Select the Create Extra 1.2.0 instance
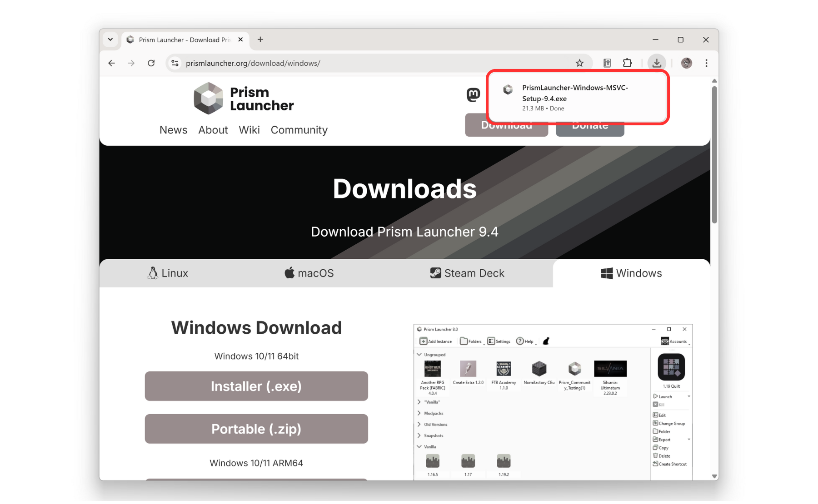 [468, 373]
